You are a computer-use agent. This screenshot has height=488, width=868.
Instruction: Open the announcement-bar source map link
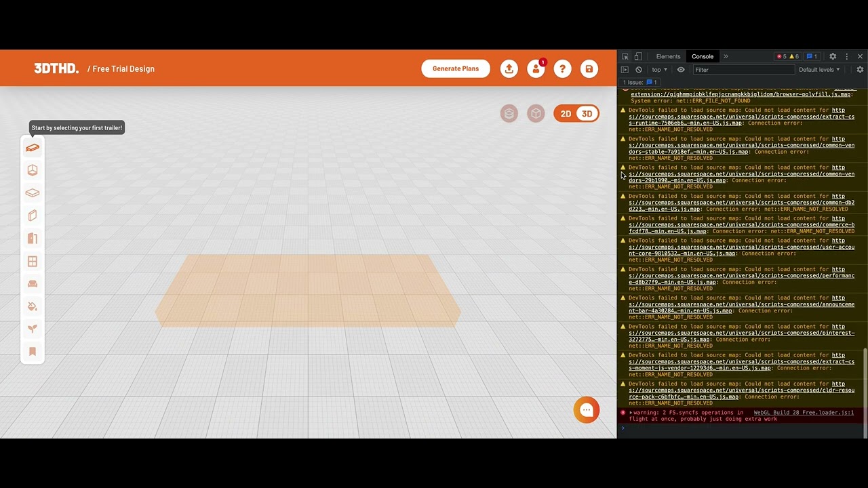tap(741, 304)
